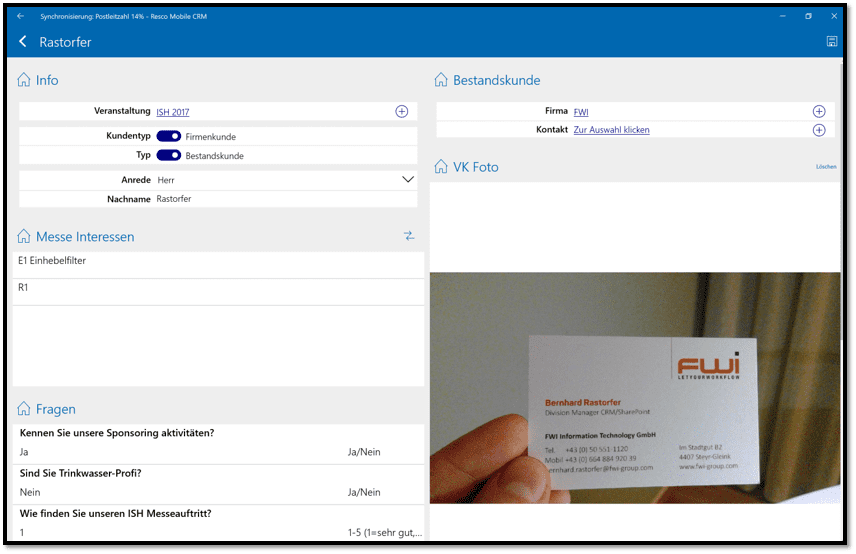Go back using the chevron beside Rastorfer
The image size is (856, 554).
click(23, 41)
